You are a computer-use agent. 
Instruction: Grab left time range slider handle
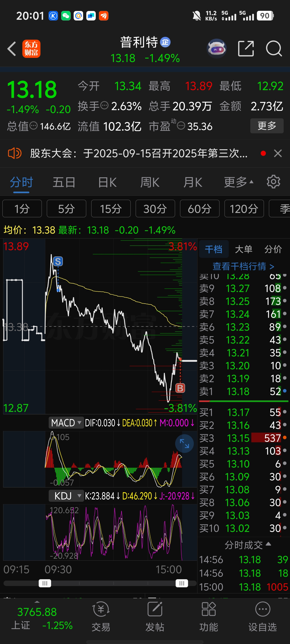tap(45, 583)
